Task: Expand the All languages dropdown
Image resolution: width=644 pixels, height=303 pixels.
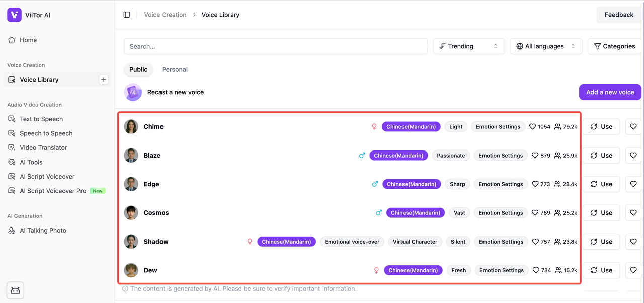Action: (546, 46)
